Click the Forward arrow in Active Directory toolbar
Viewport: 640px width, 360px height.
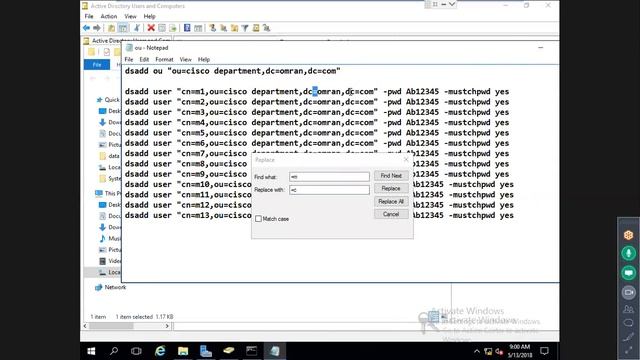(97, 28)
